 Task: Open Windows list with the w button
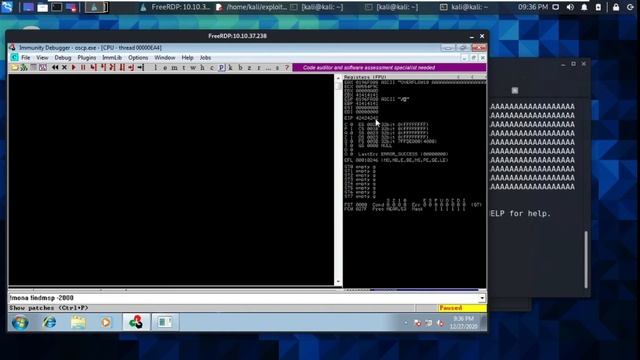click(193, 68)
